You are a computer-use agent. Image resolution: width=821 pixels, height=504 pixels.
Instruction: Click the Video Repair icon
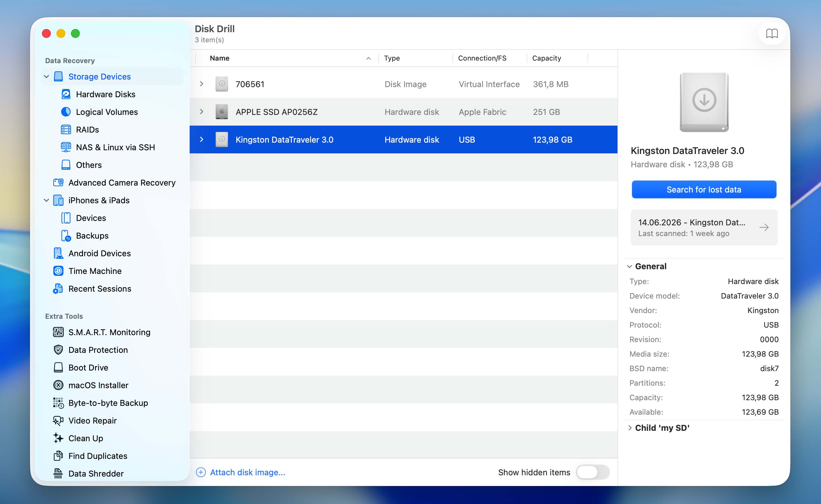pyautogui.click(x=58, y=421)
